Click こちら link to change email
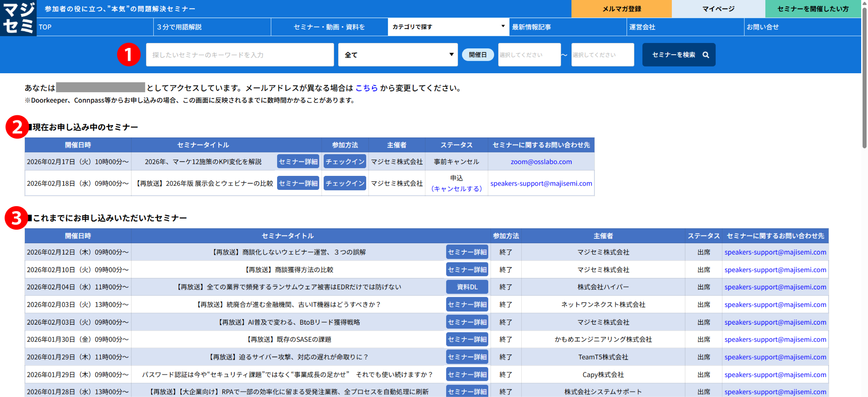This screenshot has width=868, height=397. tap(366, 88)
